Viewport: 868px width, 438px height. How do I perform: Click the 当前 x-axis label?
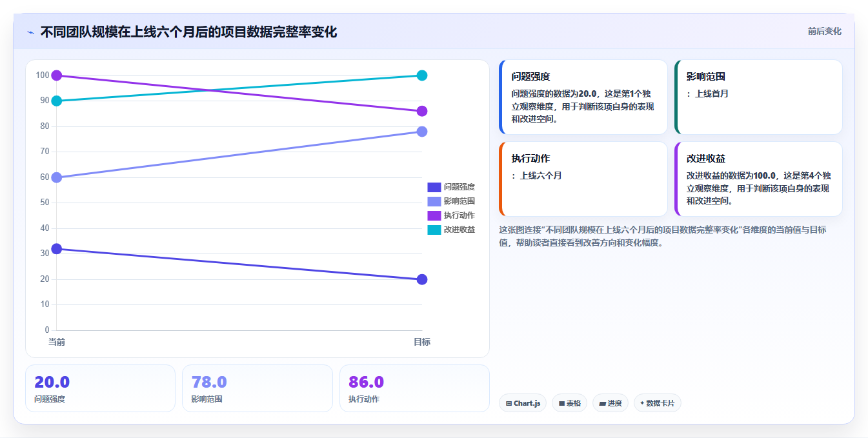(57, 342)
